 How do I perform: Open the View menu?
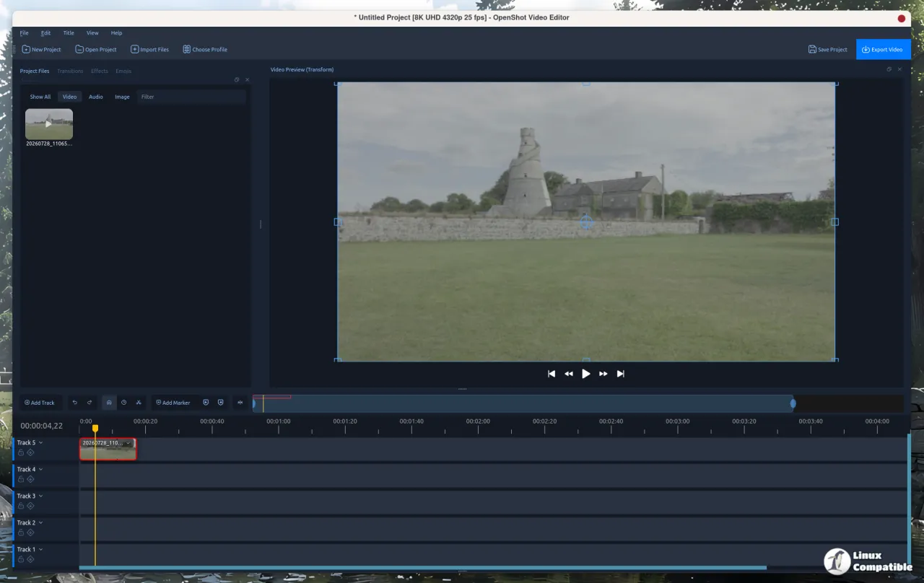pyautogui.click(x=92, y=33)
